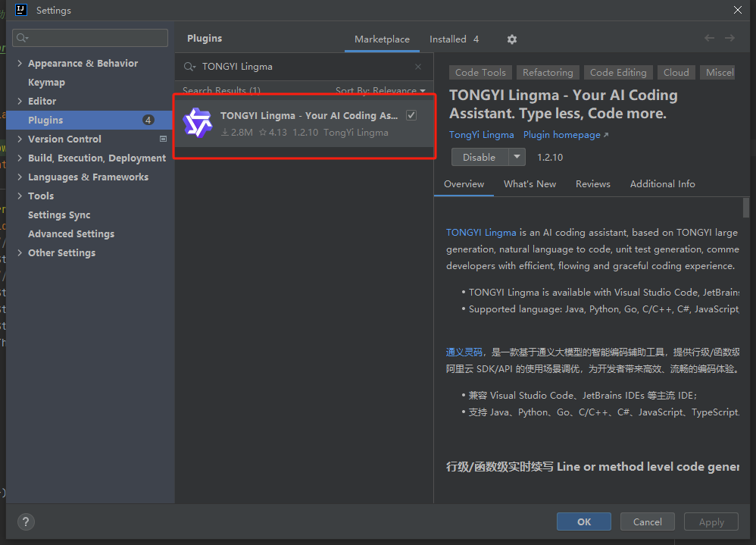Uncheck the TONGYI Lingma plugin checkbox

coord(411,115)
